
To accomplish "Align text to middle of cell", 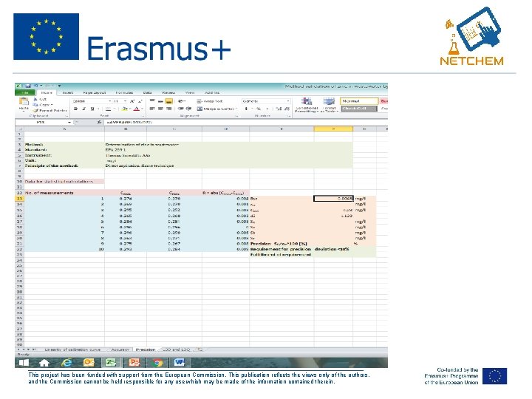I will (x=160, y=101).
